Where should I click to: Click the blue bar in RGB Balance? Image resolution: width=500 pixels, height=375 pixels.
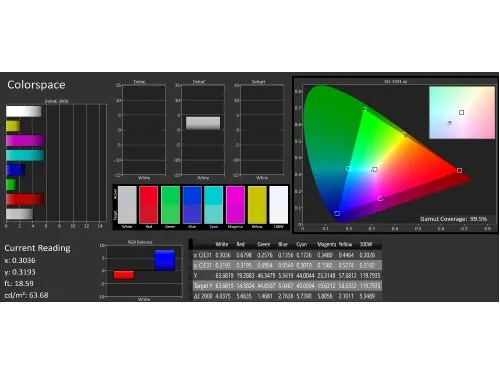point(165,260)
